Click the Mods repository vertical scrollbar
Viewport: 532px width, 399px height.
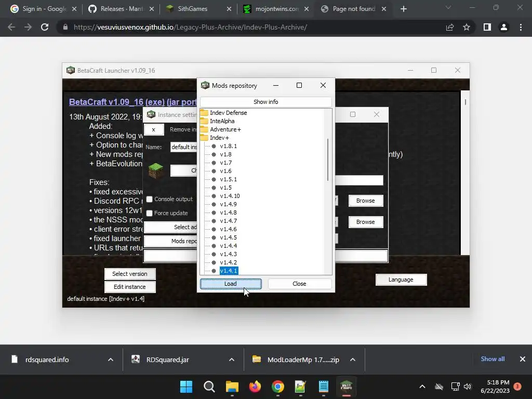(328, 159)
